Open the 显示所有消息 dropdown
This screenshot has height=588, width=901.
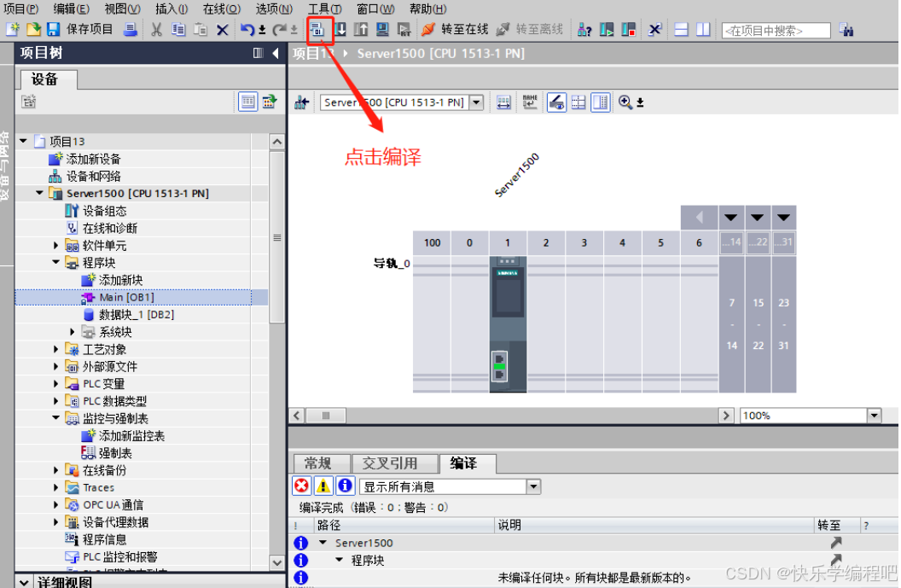click(534, 486)
